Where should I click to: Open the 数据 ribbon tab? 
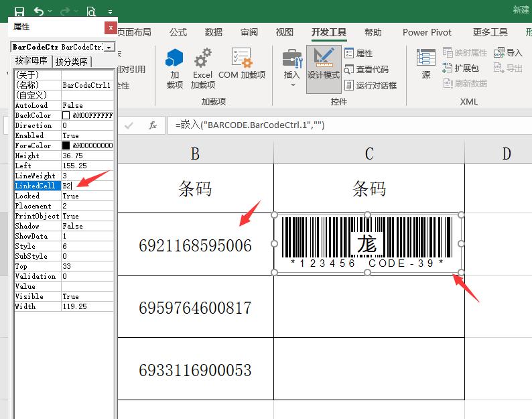coord(214,32)
